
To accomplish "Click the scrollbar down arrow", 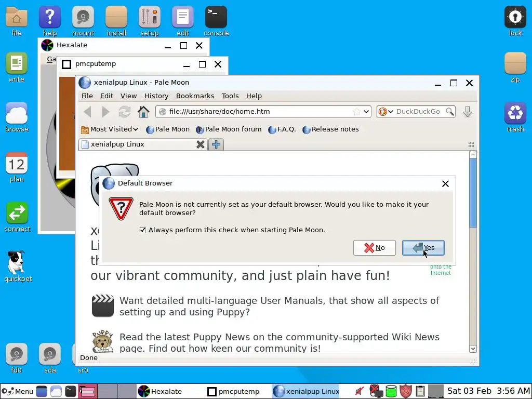I will point(473,349).
